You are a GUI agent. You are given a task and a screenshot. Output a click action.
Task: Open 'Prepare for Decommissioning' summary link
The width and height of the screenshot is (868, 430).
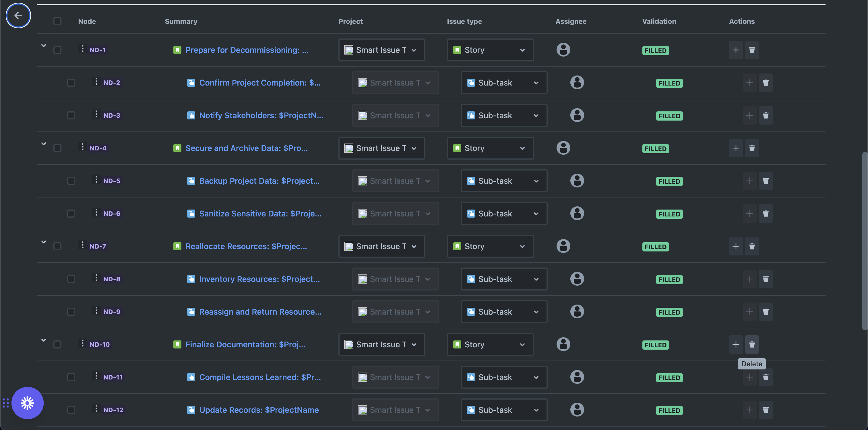click(246, 50)
